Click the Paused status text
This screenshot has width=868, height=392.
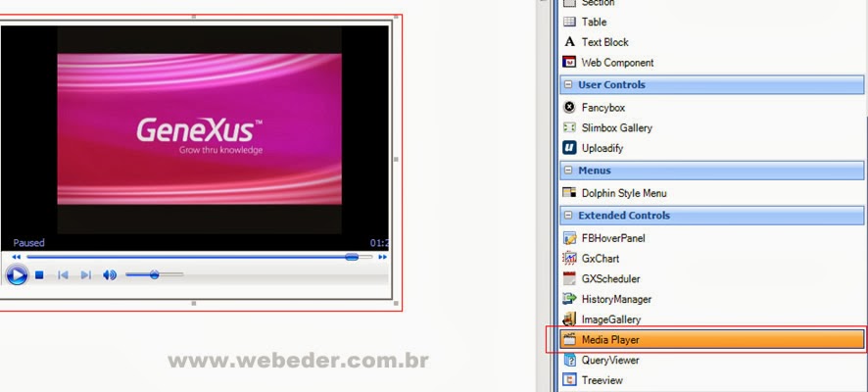28,242
